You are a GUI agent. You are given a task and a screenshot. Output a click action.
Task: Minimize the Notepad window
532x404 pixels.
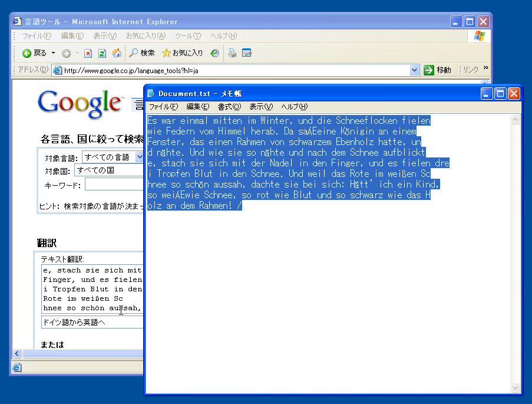[486, 93]
